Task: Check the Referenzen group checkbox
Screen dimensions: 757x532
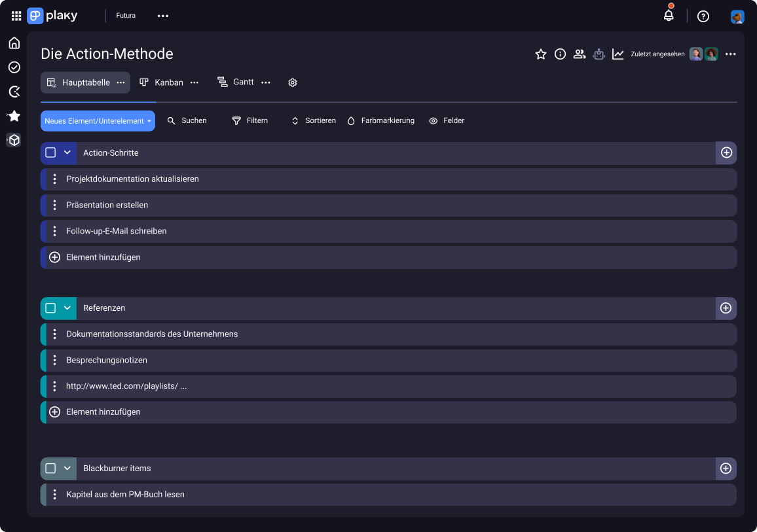Action: pos(50,308)
